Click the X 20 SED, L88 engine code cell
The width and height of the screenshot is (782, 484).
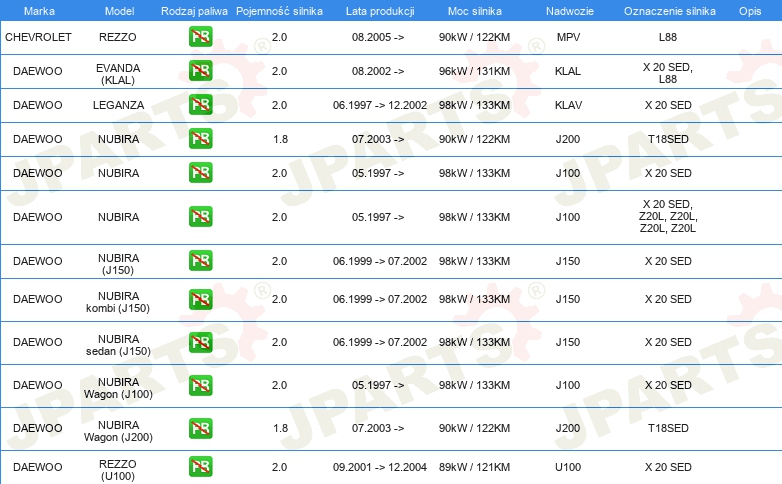[668, 73]
